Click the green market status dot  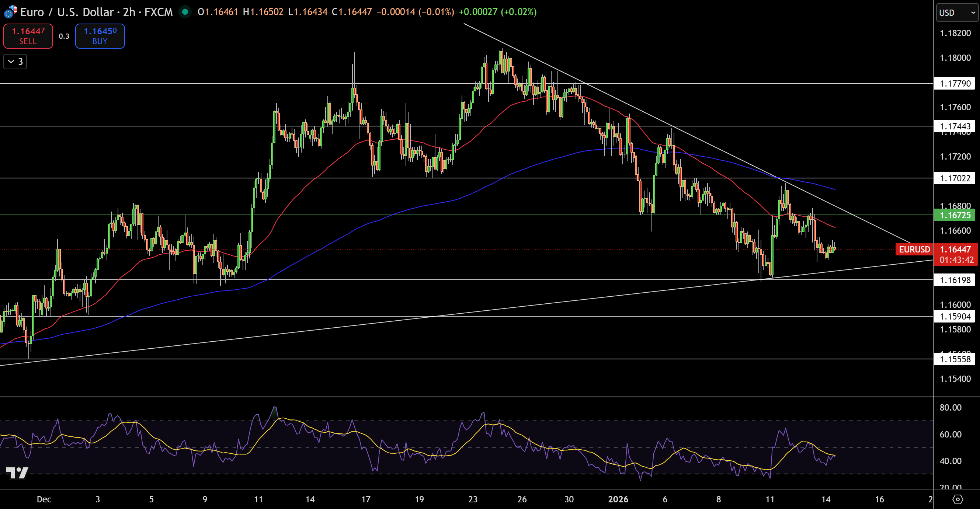pos(185,12)
